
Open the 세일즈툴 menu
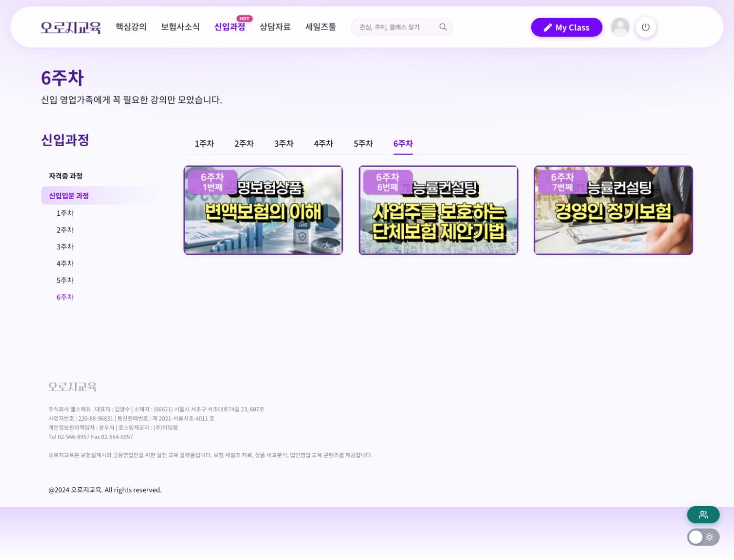pos(320,27)
